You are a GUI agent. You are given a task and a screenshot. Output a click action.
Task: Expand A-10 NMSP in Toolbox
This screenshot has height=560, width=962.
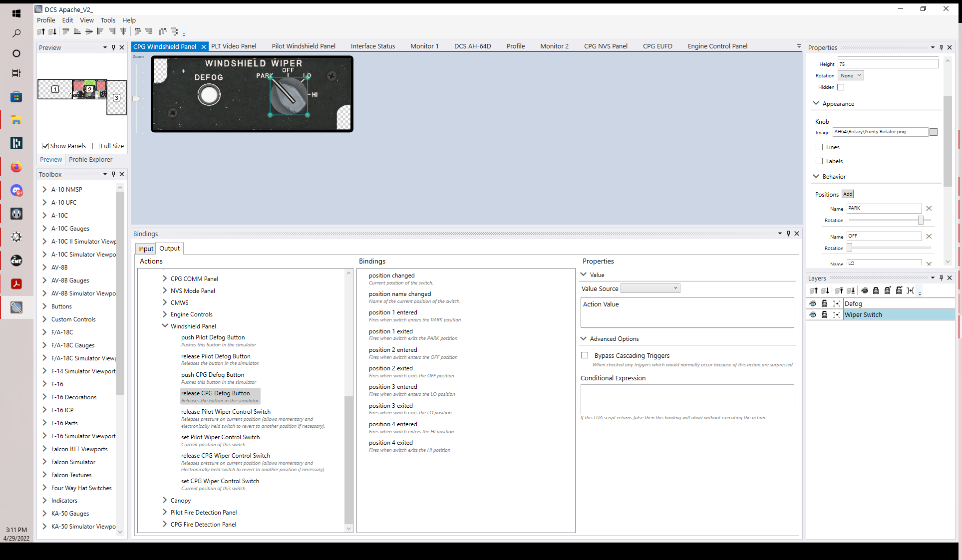coord(44,190)
